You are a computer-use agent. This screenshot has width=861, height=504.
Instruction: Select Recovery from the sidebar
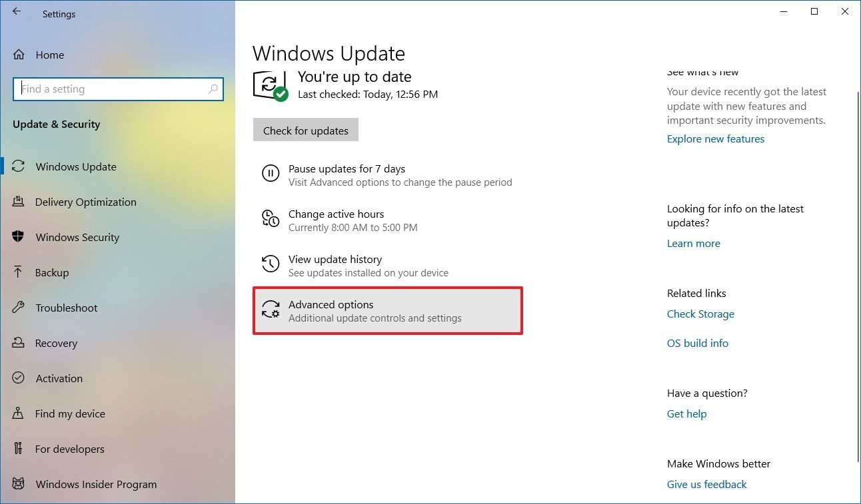pos(56,343)
